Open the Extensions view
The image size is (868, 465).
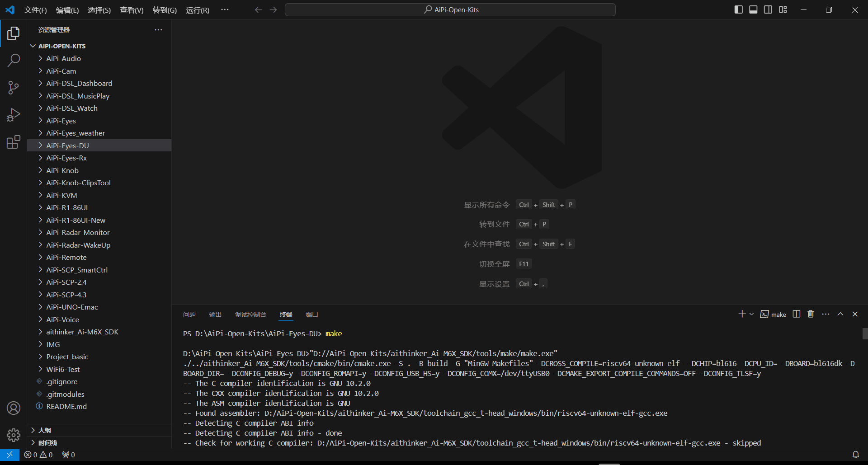point(14,142)
